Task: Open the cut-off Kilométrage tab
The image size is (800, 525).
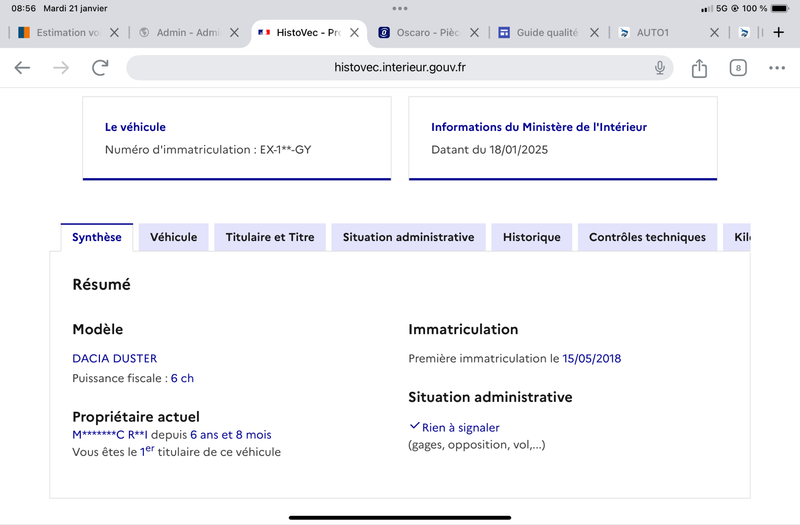Action: pyautogui.click(x=737, y=237)
